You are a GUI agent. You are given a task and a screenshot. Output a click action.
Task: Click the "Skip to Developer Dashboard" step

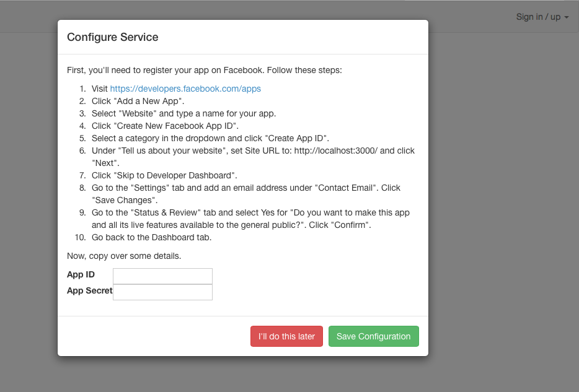[164, 175]
